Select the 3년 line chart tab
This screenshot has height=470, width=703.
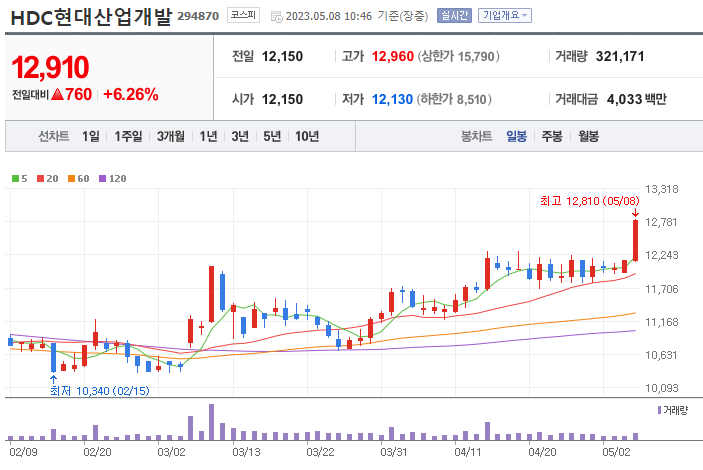pos(240,136)
